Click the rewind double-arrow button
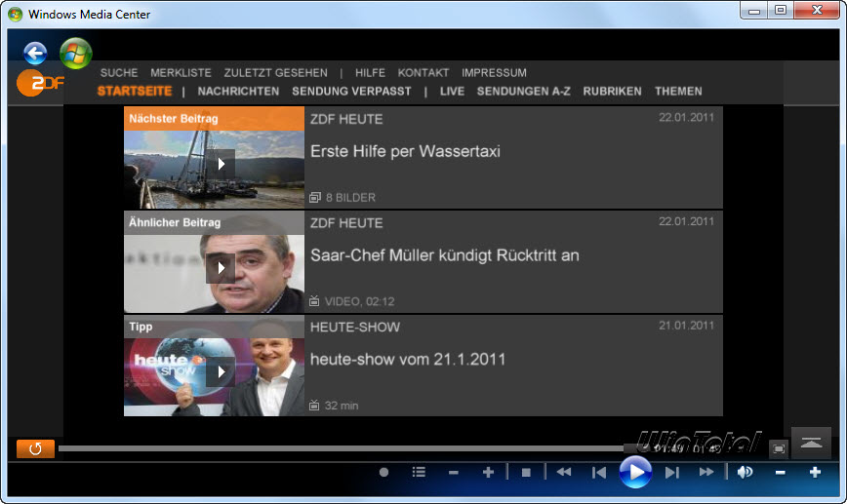The width and height of the screenshot is (847, 504). pyautogui.click(x=564, y=473)
